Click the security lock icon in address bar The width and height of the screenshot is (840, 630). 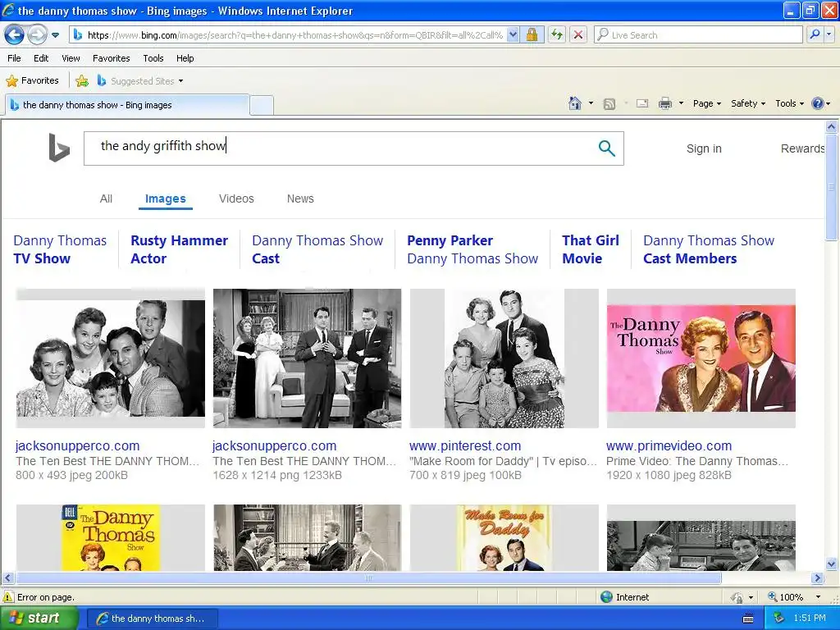(532, 35)
